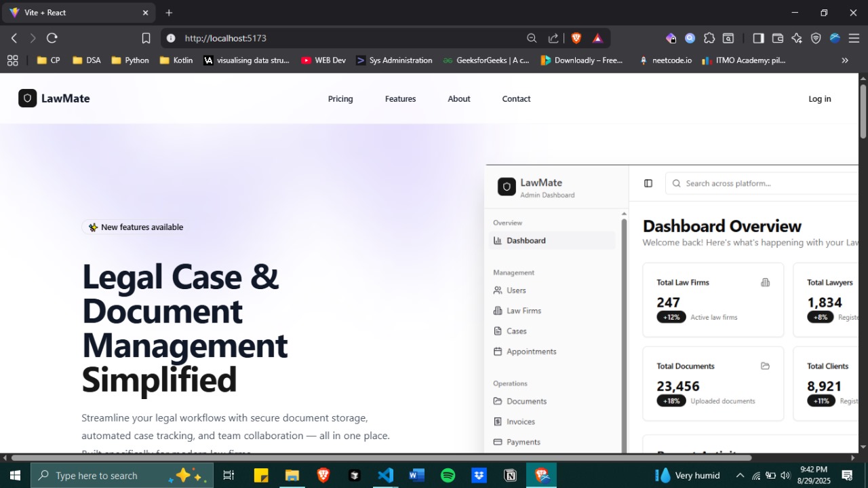Click the share page icon
This screenshot has height=488, width=868.
point(553,39)
